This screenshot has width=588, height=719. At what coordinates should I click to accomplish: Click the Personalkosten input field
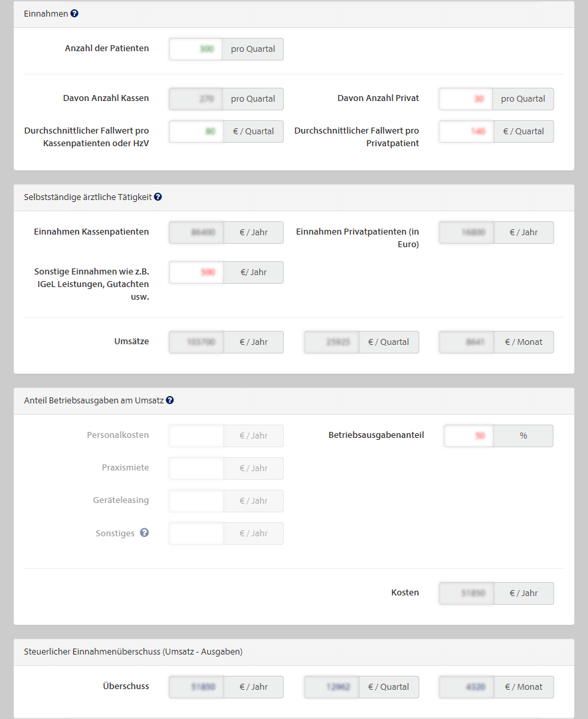click(196, 436)
